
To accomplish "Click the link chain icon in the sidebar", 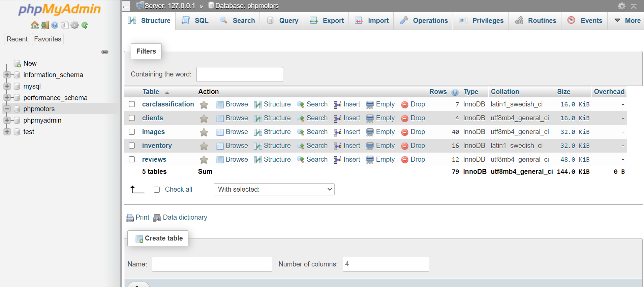I will (105, 52).
